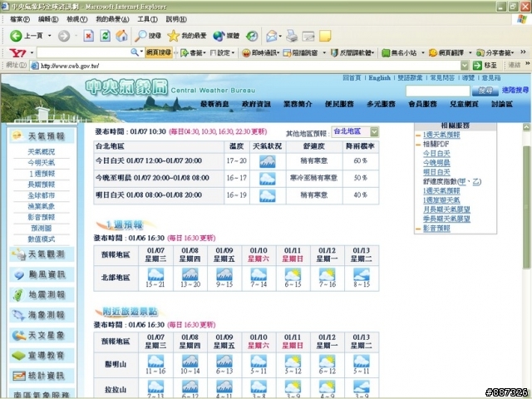
Task: Open the History clock icon
Action: coord(252,36)
